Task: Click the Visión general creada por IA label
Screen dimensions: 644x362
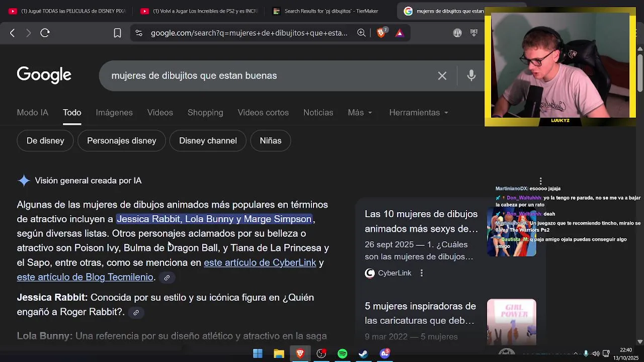Action: coord(88,180)
